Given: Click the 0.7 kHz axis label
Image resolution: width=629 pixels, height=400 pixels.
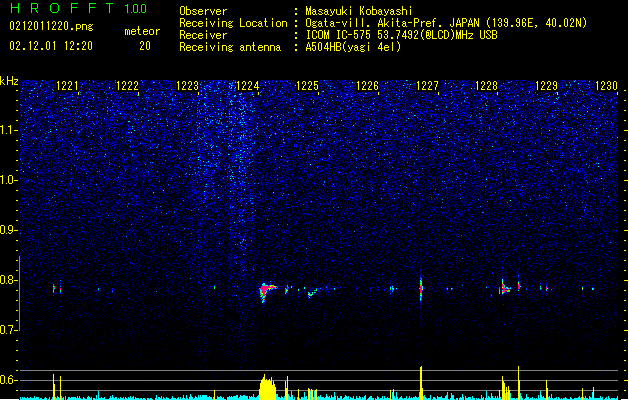Looking at the screenshot, I should point(8,330).
